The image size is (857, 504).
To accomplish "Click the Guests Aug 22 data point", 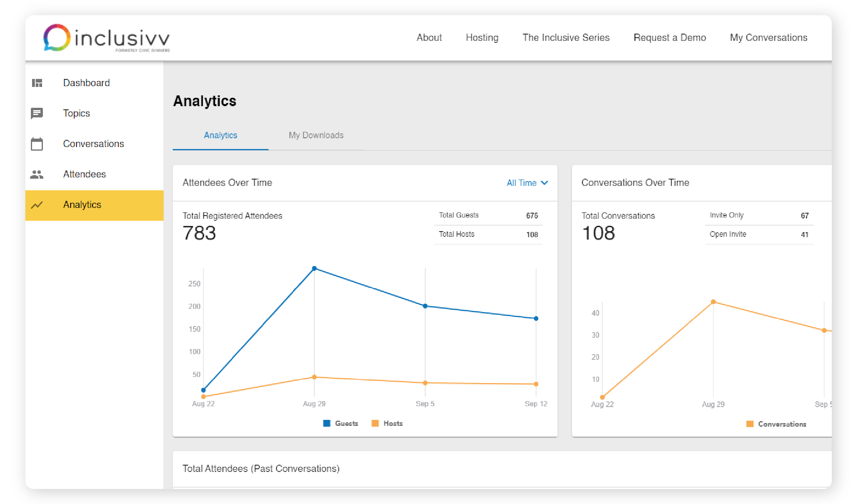I will (x=204, y=390).
